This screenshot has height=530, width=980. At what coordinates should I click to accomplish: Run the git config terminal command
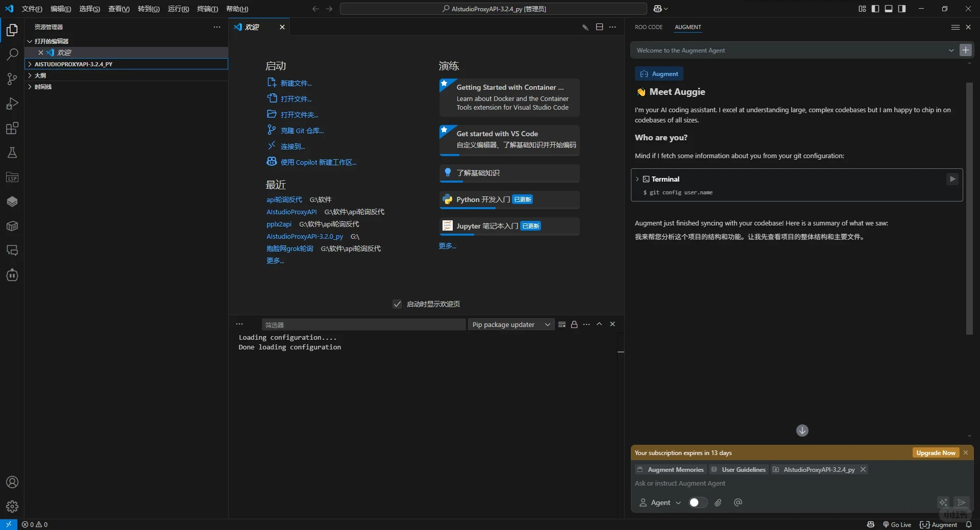point(952,179)
